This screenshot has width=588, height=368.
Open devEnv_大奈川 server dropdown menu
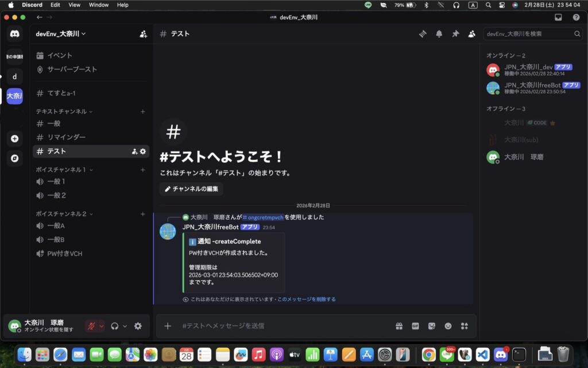tap(61, 34)
